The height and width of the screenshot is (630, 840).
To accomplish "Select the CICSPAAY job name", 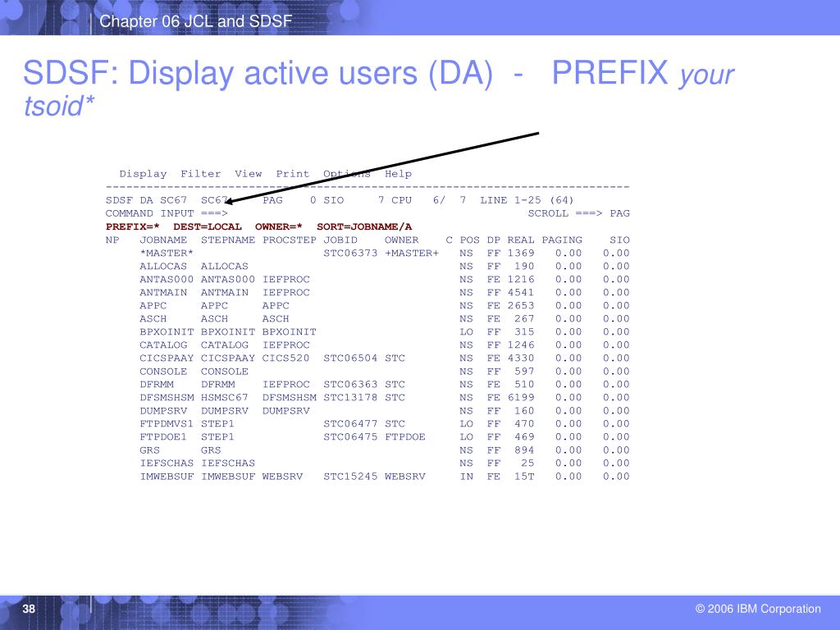I will [167, 358].
